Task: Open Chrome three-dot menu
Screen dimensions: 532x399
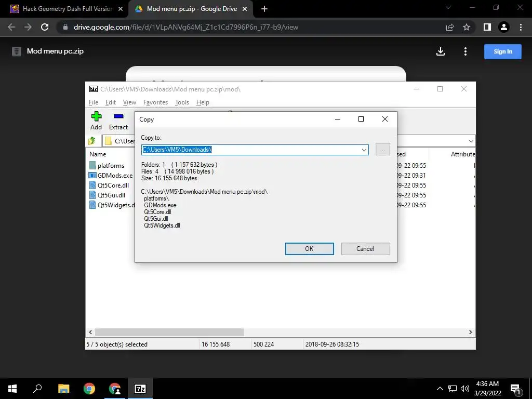Action: [x=521, y=27]
